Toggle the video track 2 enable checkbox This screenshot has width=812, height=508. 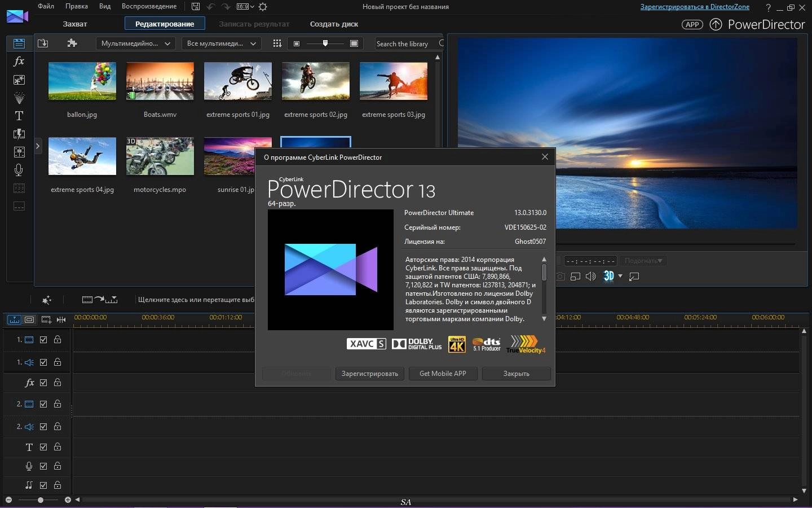43,404
